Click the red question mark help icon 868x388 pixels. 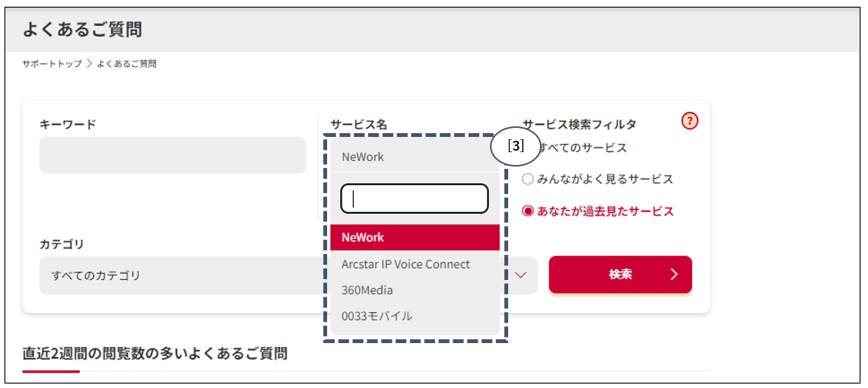[689, 121]
